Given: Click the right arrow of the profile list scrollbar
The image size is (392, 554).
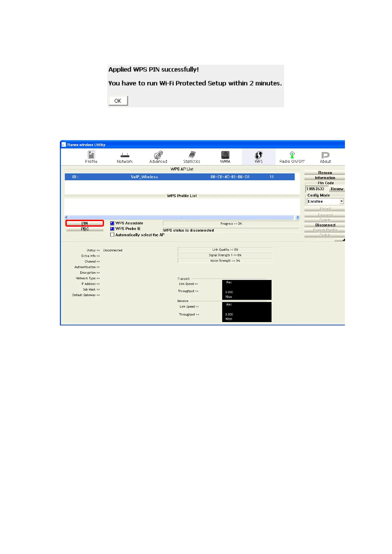Looking at the screenshot, I should tap(298, 217).
